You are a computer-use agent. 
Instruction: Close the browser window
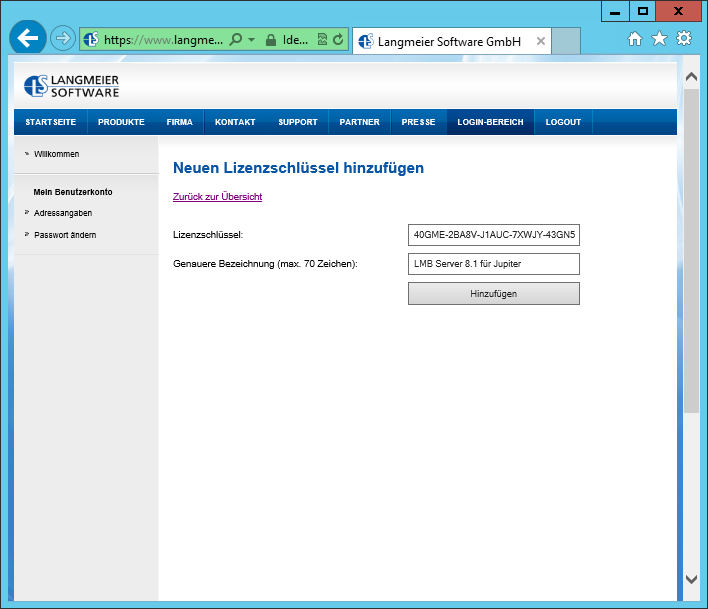[678, 11]
